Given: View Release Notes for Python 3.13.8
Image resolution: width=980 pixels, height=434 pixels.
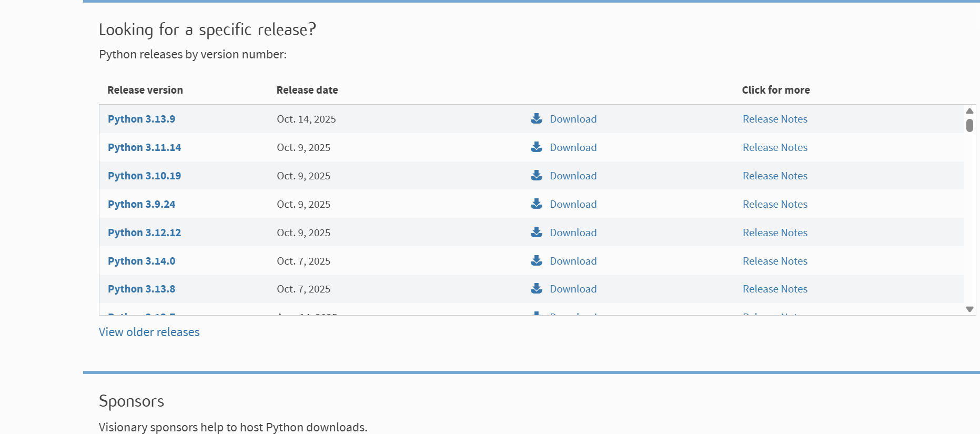Looking at the screenshot, I should (775, 289).
